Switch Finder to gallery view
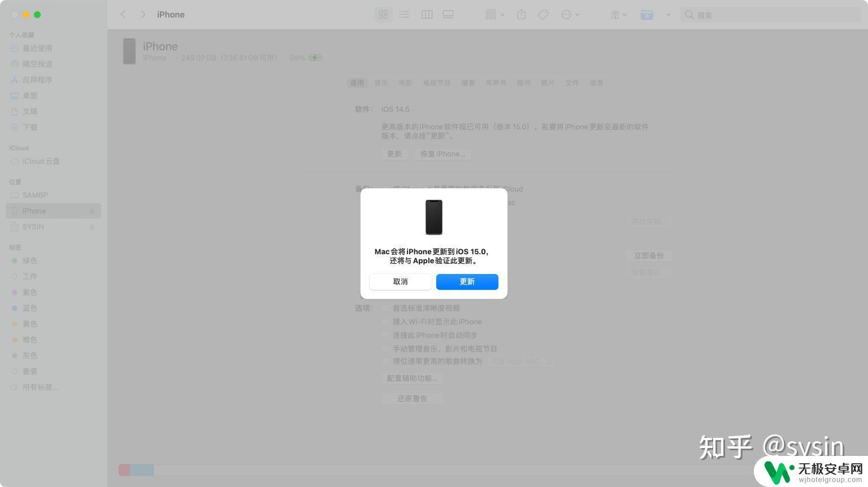 pos(448,15)
